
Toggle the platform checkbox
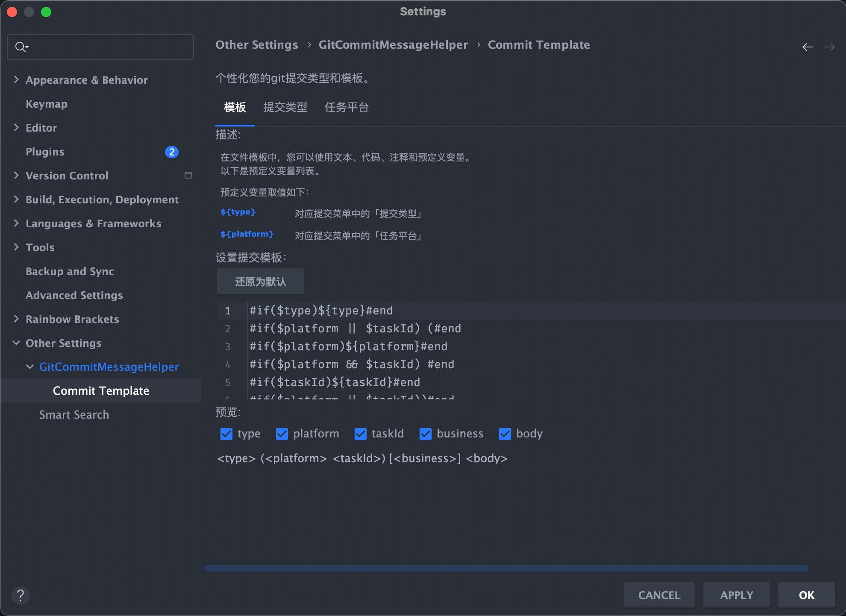pos(282,434)
